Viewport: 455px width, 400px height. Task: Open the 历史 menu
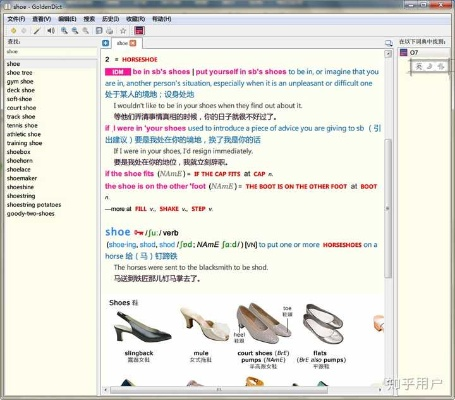(110, 19)
